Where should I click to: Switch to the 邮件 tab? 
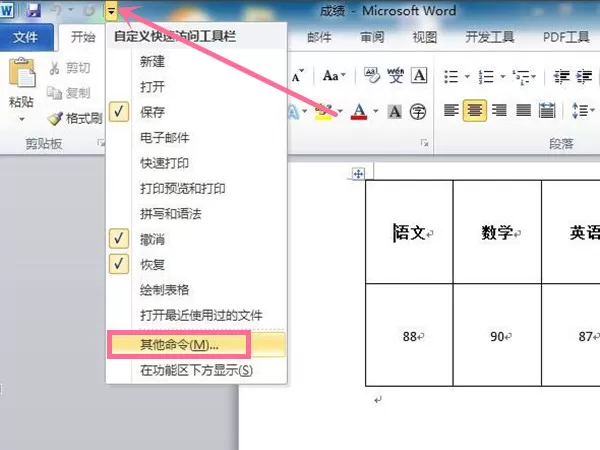pyautogui.click(x=319, y=38)
